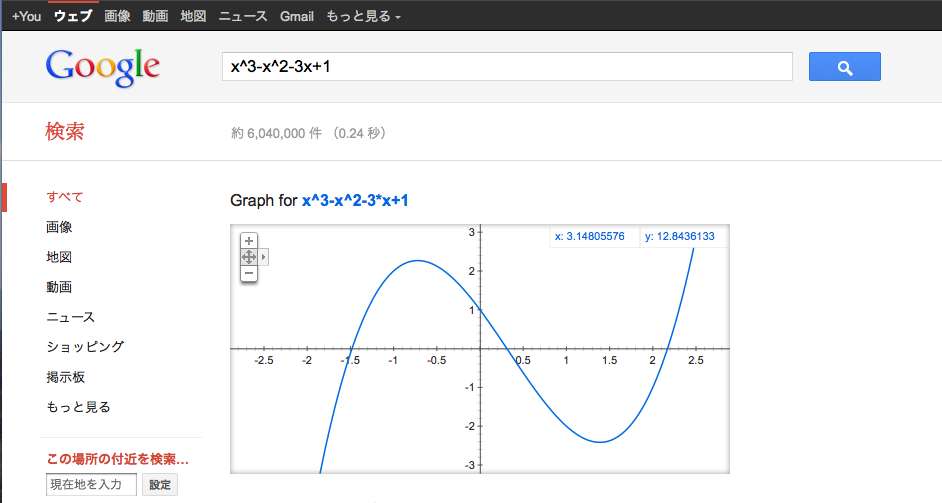The width and height of the screenshot is (942, 503).
Task: Open ニュース in the top black bar
Action: tap(243, 16)
